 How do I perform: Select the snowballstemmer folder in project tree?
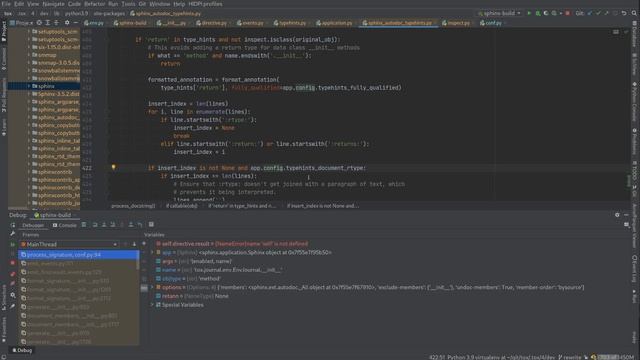56,70
